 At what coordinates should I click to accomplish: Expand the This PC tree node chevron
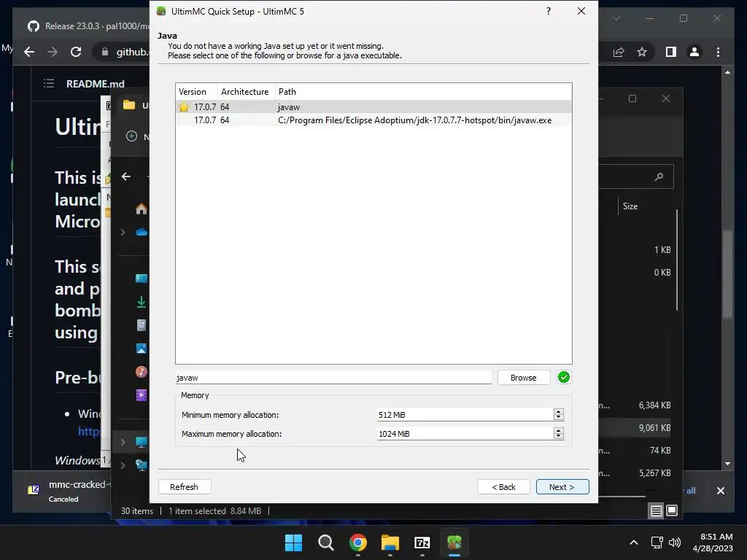click(123, 442)
